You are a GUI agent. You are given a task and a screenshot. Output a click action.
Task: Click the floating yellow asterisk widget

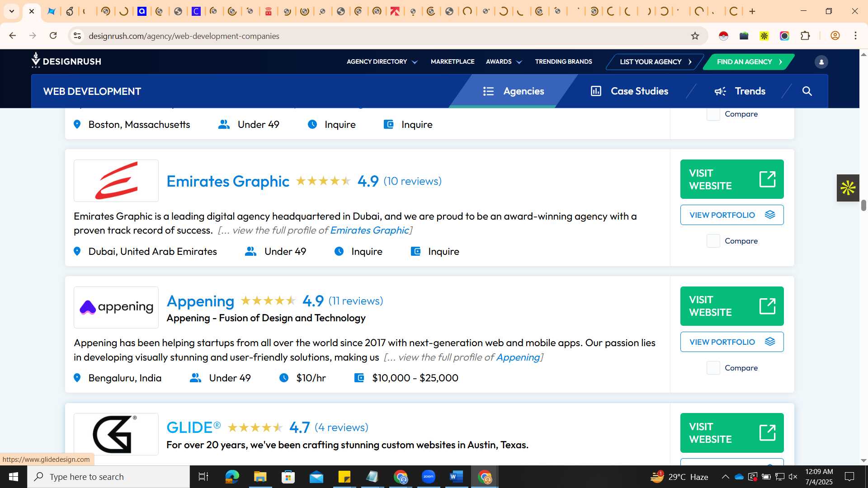click(848, 188)
